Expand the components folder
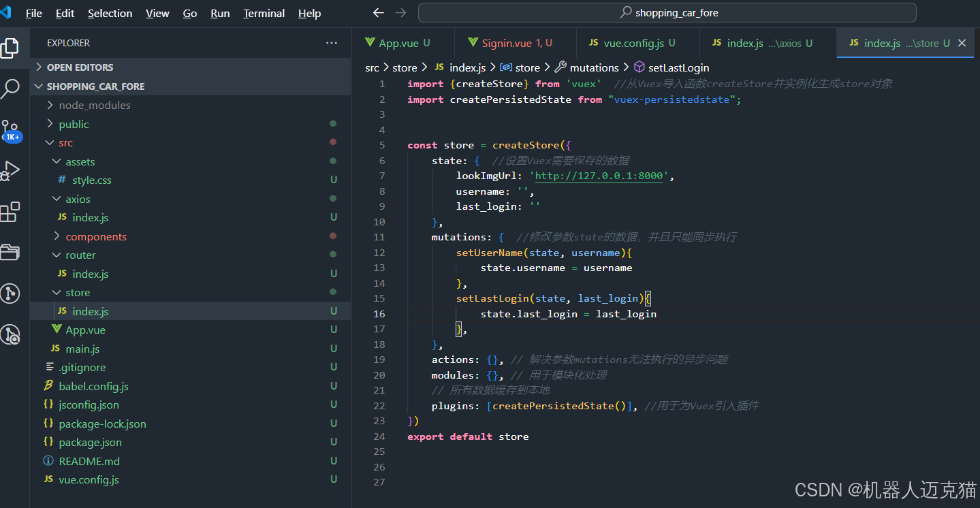The image size is (980, 508). click(57, 236)
